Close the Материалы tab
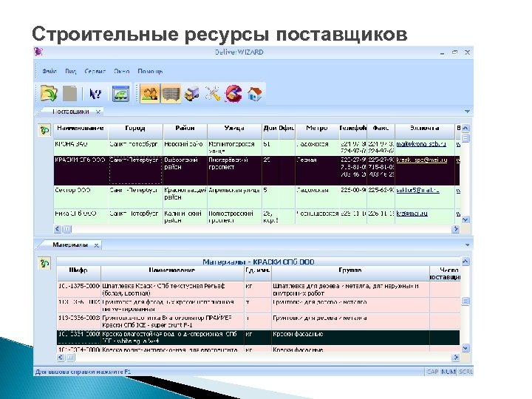 pos(97,245)
